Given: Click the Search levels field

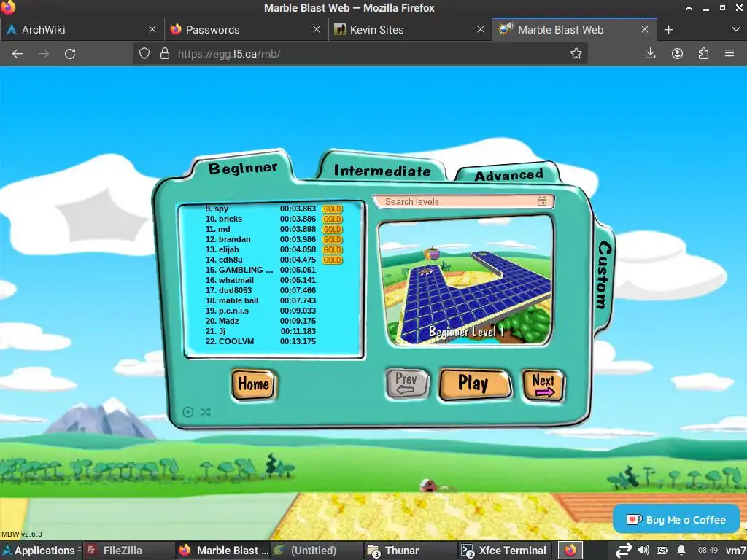Looking at the screenshot, I should point(463,201).
